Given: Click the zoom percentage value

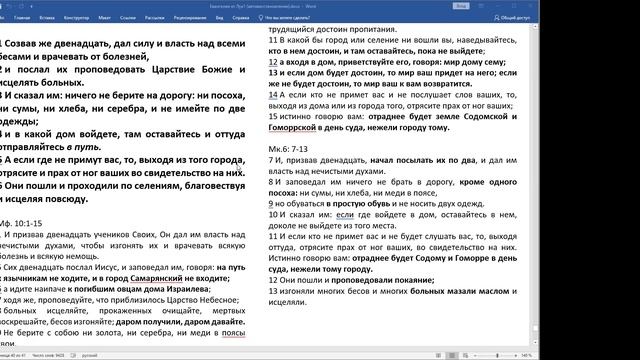Looking at the screenshot, I should [x=526, y=356].
